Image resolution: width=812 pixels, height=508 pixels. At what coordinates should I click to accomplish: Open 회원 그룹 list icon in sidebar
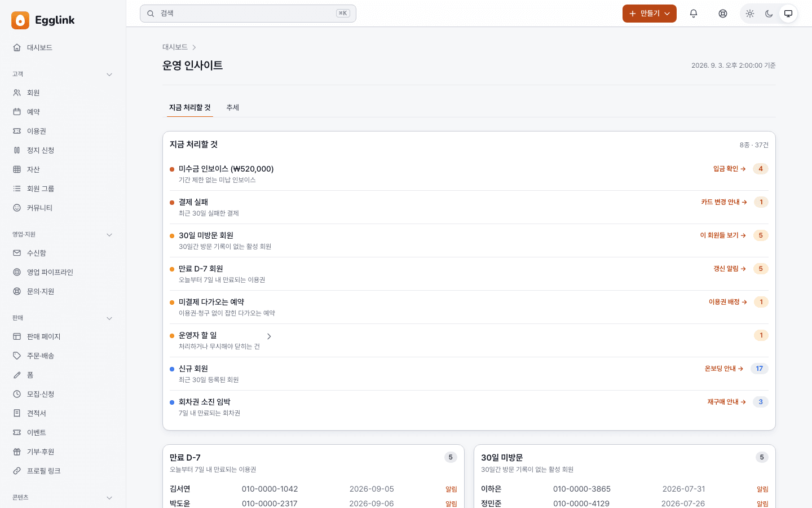(x=17, y=189)
